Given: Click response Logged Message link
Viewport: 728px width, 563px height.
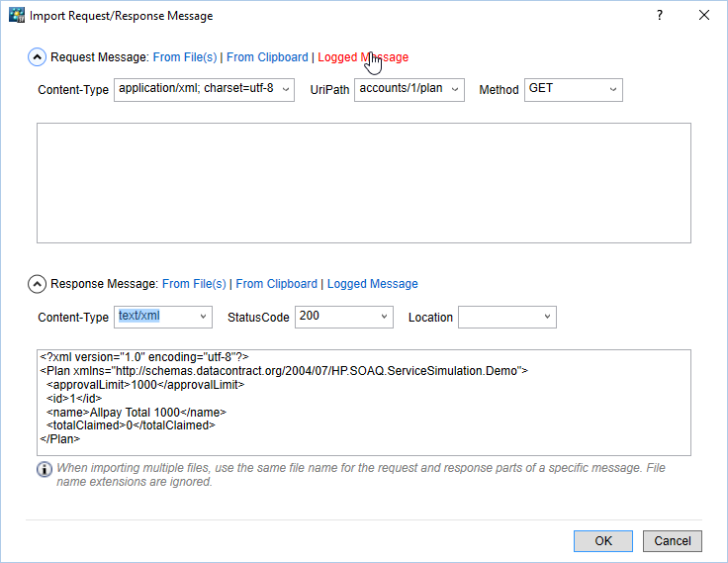Looking at the screenshot, I should click(372, 284).
